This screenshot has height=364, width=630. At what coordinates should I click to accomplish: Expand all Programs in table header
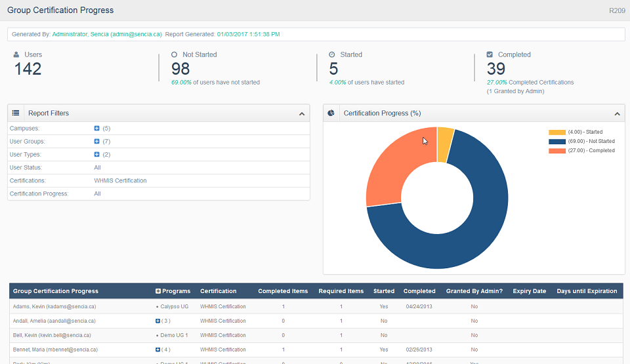point(158,291)
